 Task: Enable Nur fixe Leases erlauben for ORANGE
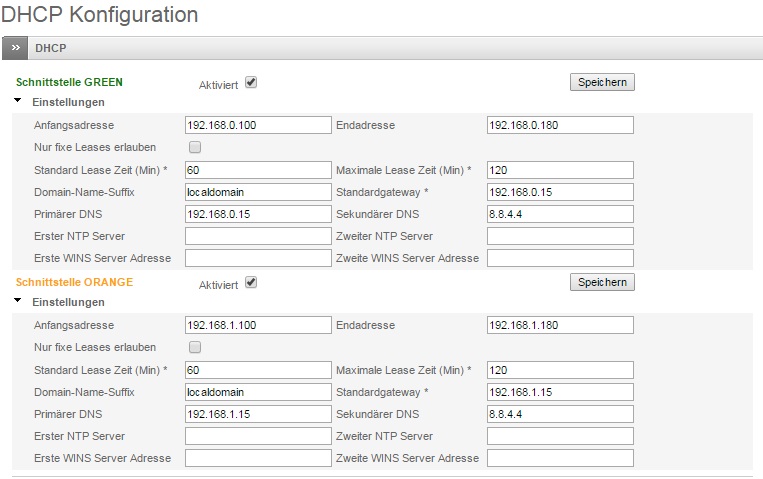pos(195,347)
